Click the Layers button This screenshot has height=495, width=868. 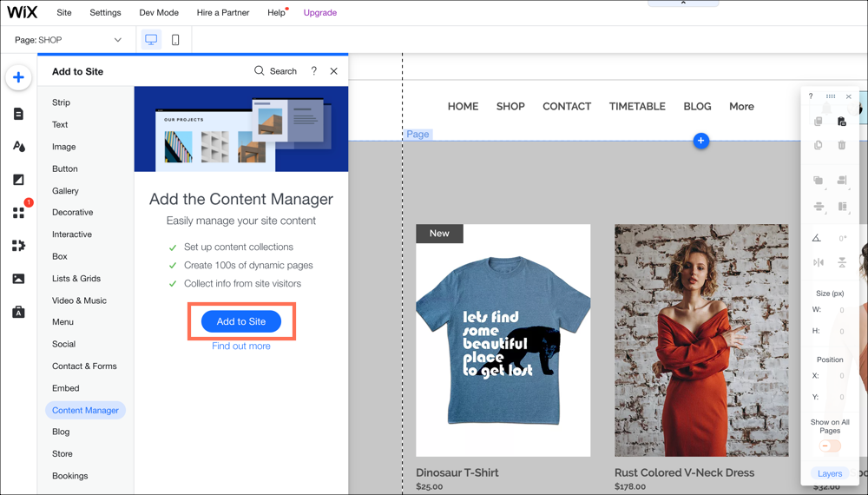click(x=830, y=473)
